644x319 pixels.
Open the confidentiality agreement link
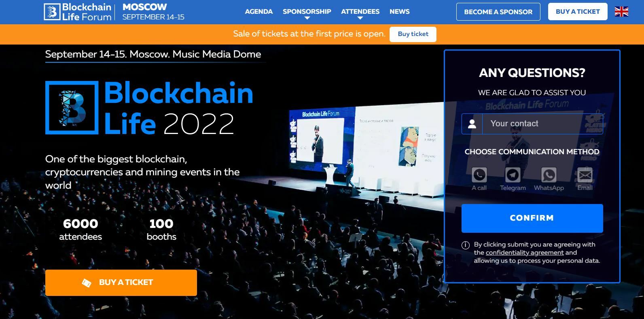click(525, 253)
